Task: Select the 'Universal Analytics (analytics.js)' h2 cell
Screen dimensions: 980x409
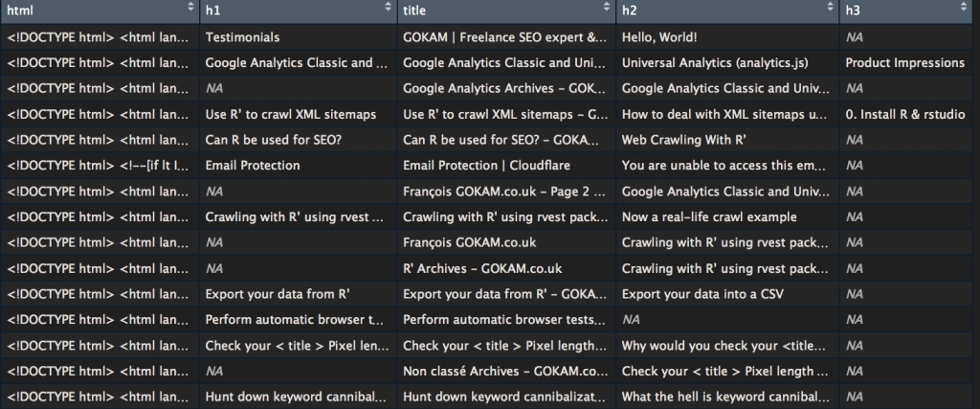Action: [x=715, y=63]
